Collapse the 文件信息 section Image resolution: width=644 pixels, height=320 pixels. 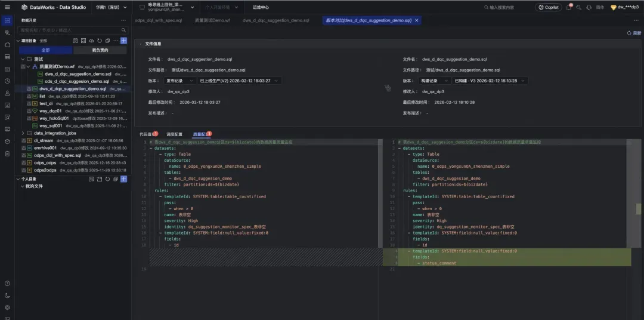click(x=141, y=44)
